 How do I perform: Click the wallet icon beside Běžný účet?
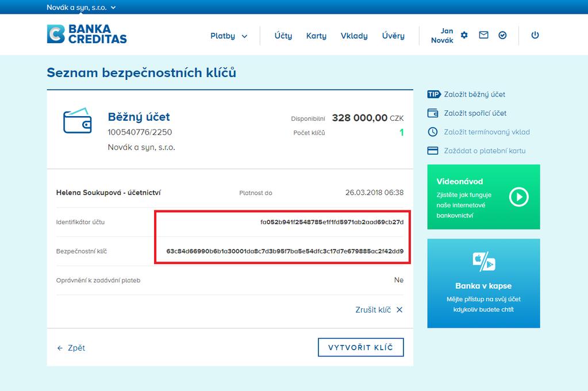(x=77, y=120)
